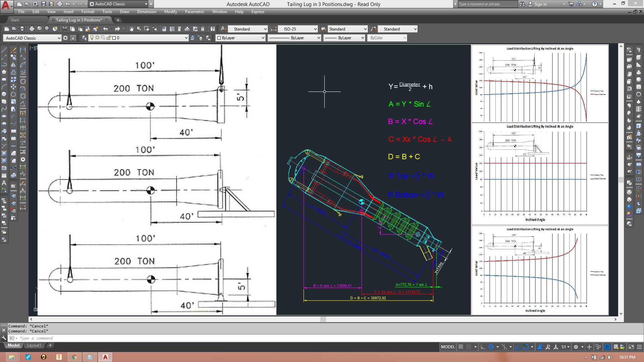Select the Mirror tool in Modify toolbar
The height and width of the screenshot is (362, 644).
coord(13,65)
